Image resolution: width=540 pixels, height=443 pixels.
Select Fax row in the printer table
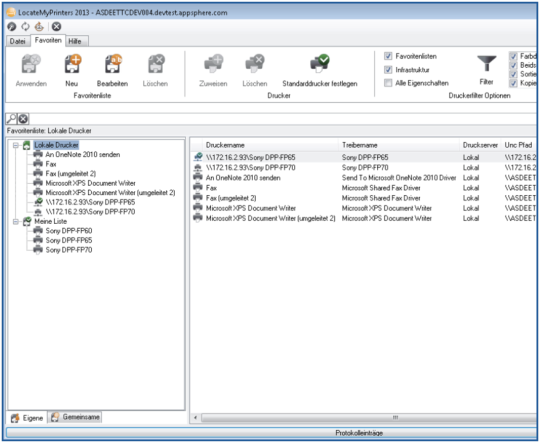(x=364, y=188)
